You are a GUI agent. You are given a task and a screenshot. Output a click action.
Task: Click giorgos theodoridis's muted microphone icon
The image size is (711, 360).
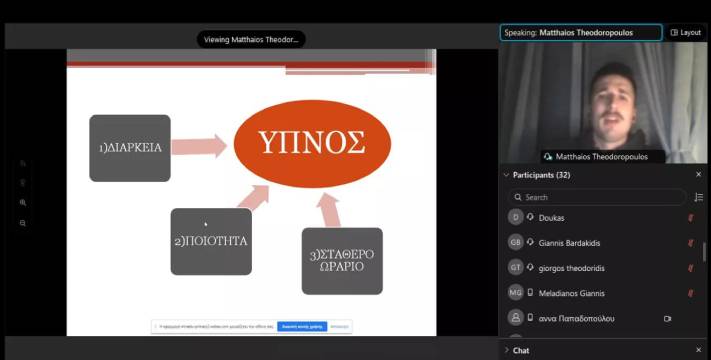pos(691,268)
